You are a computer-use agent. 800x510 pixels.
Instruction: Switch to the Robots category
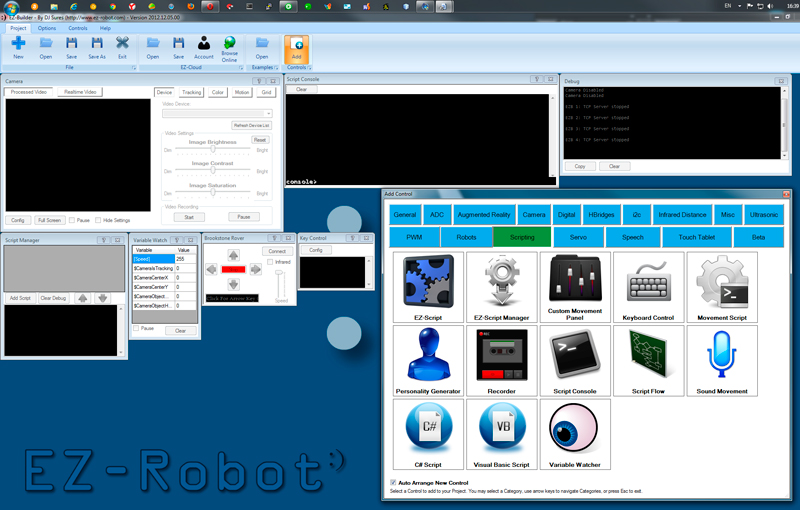tap(466, 237)
